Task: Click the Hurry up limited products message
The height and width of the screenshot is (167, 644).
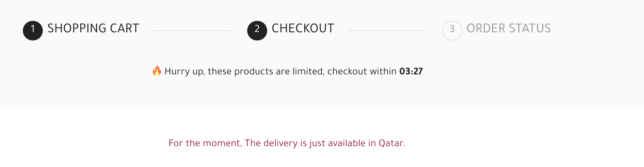Action: click(287, 71)
